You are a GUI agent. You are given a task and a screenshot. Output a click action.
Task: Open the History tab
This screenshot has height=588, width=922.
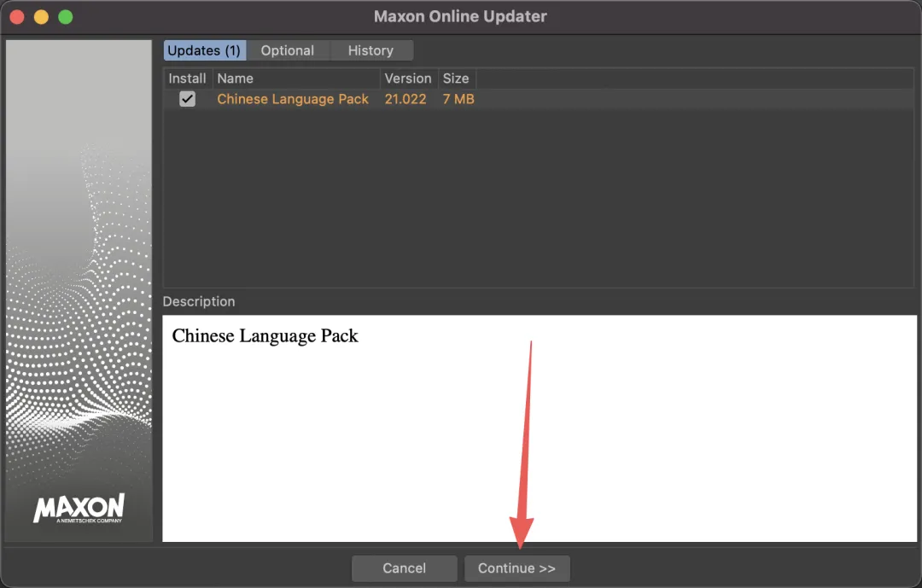click(x=371, y=50)
